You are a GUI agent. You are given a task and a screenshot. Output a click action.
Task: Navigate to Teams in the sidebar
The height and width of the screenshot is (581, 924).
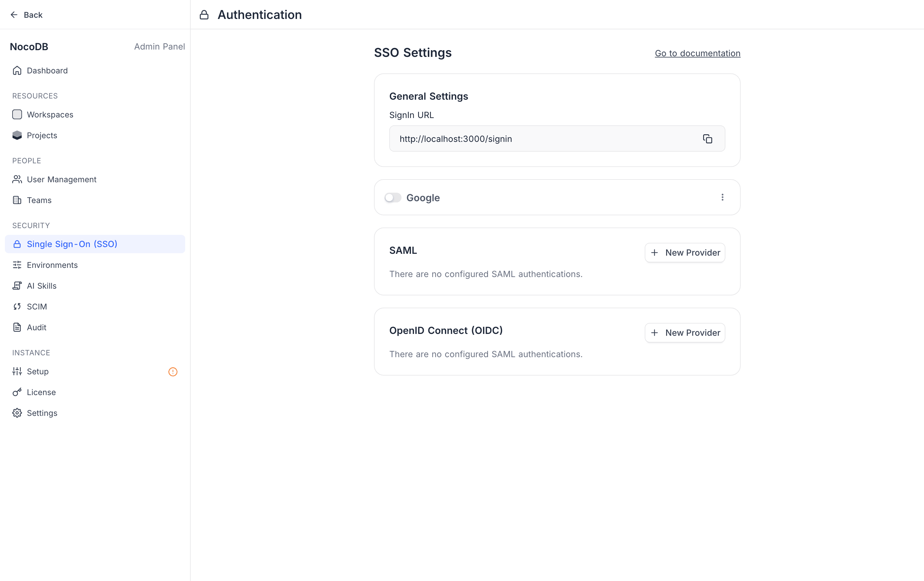(95, 200)
